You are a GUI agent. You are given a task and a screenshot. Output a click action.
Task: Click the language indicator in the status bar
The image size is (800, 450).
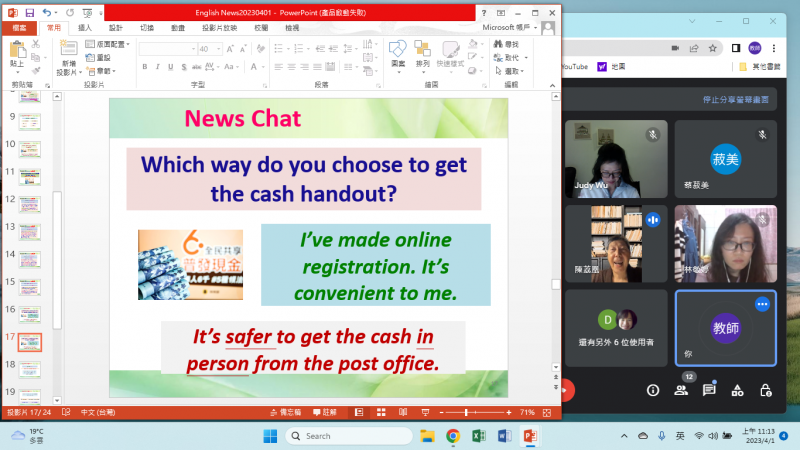coord(98,412)
